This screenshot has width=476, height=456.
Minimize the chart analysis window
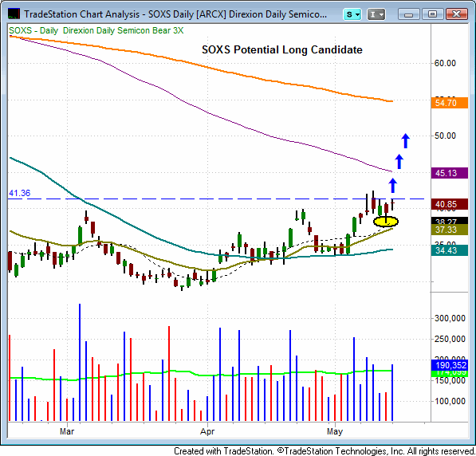click(x=408, y=14)
